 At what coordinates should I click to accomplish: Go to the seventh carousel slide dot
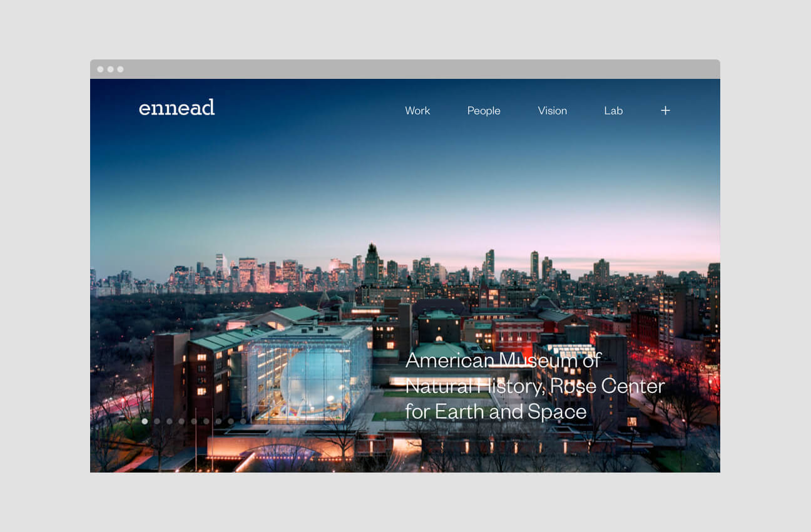[x=218, y=421]
